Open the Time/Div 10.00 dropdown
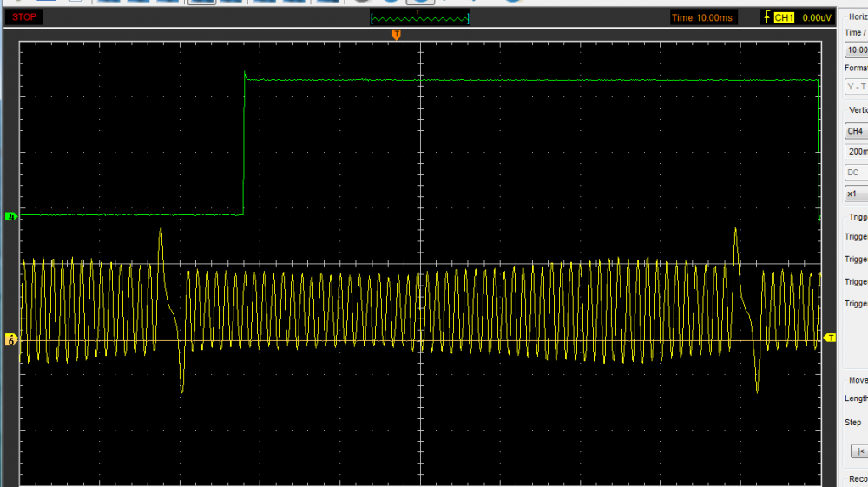The width and height of the screenshot is (868, 487). coord(856,49)
